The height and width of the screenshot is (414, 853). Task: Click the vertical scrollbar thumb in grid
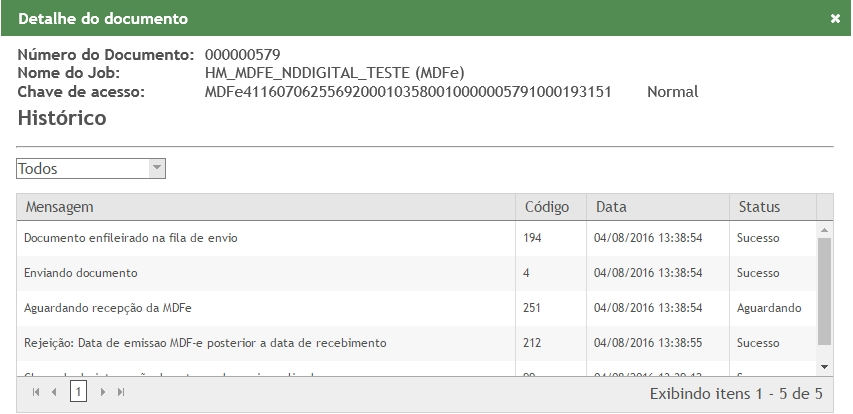tap(825, 290)
